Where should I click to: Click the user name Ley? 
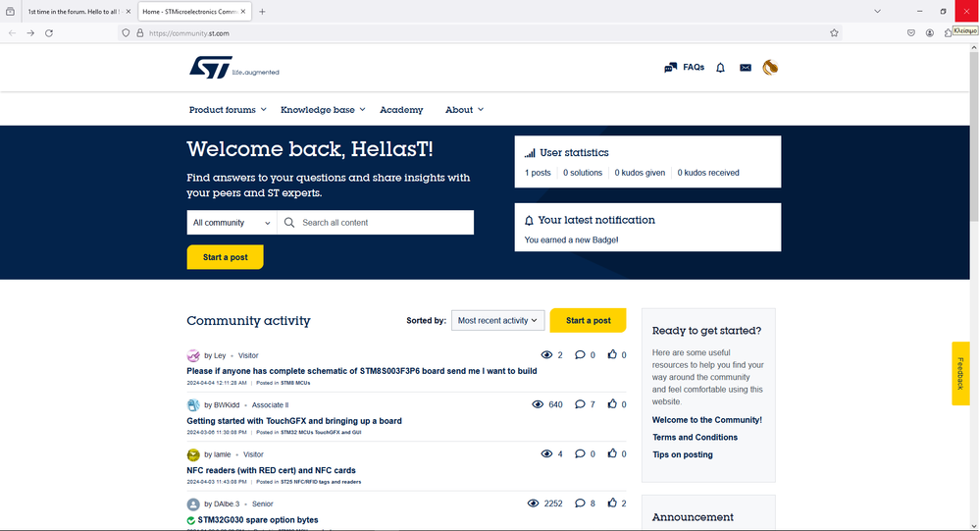220,355
